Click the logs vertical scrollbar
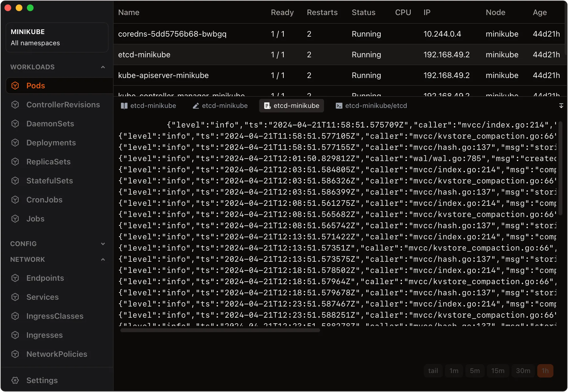The image size is (568, 392). (560, 168)
